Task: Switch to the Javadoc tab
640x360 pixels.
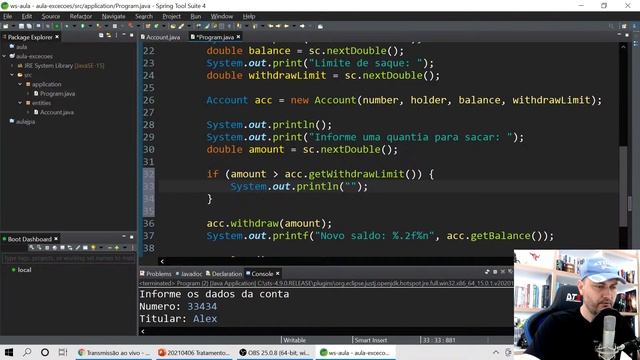Action: [x=189, y=273]
